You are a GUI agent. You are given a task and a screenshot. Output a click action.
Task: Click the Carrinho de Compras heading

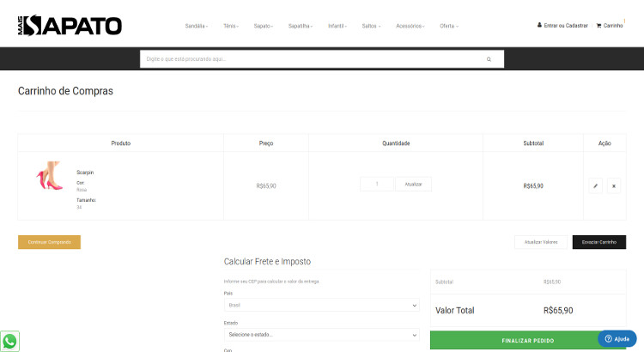coord(65,91)
